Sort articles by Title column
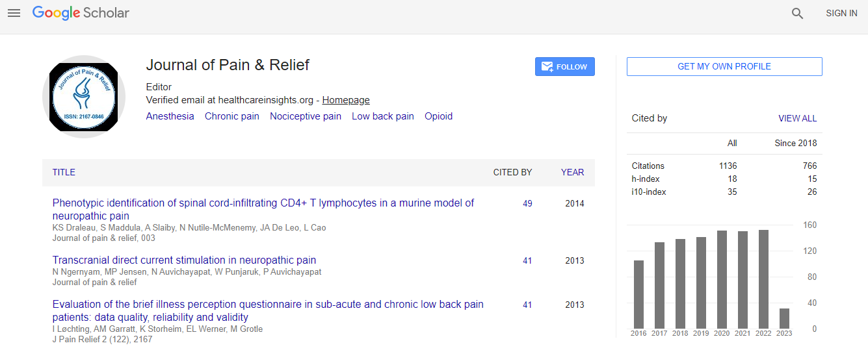The image size is (868, 352). click(x=64, y=172)
